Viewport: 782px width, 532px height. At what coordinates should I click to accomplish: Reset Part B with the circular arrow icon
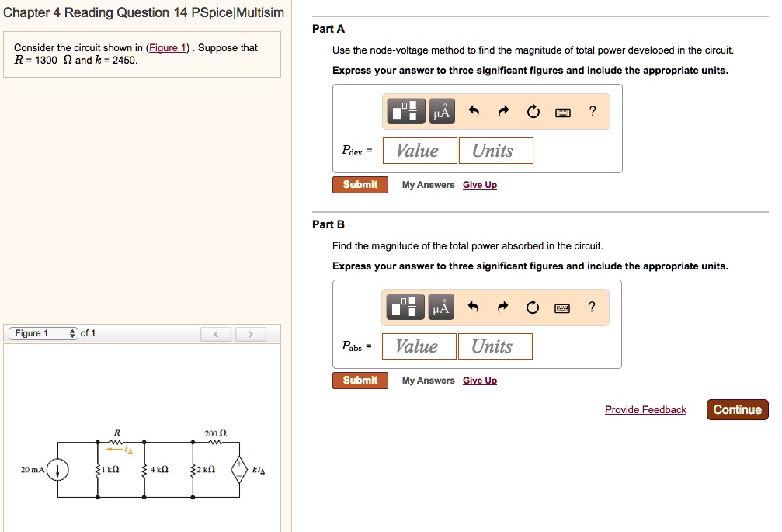coord(533,307)
